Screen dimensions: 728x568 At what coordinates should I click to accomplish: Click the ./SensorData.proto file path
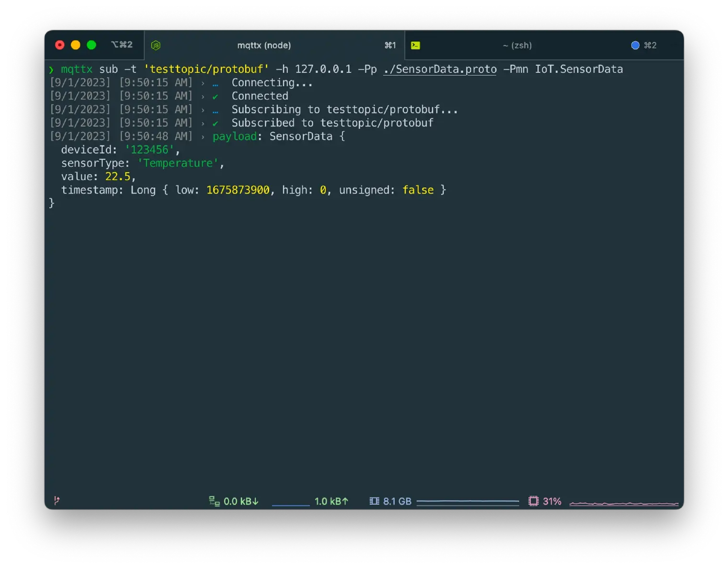[x=440, y=69]
